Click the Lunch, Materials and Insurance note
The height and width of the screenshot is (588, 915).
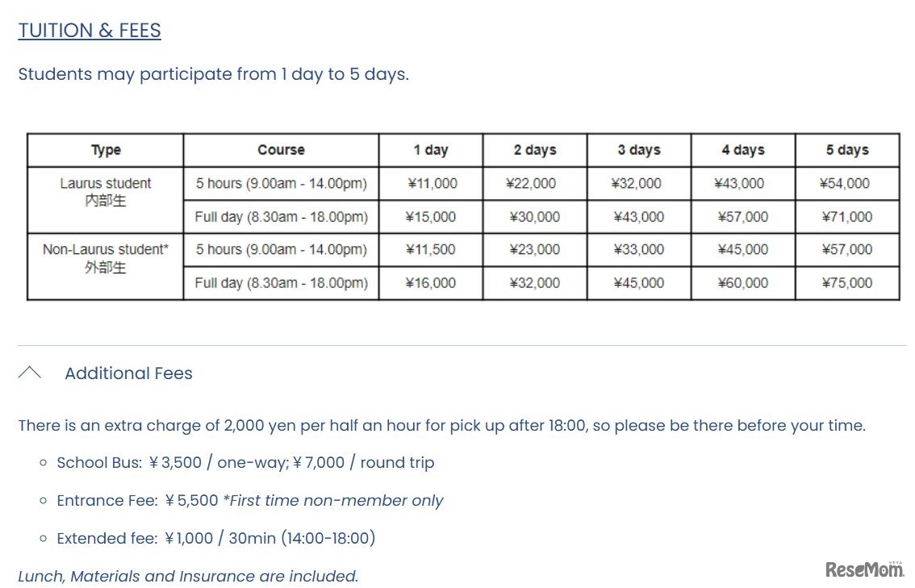coord(188,576)
